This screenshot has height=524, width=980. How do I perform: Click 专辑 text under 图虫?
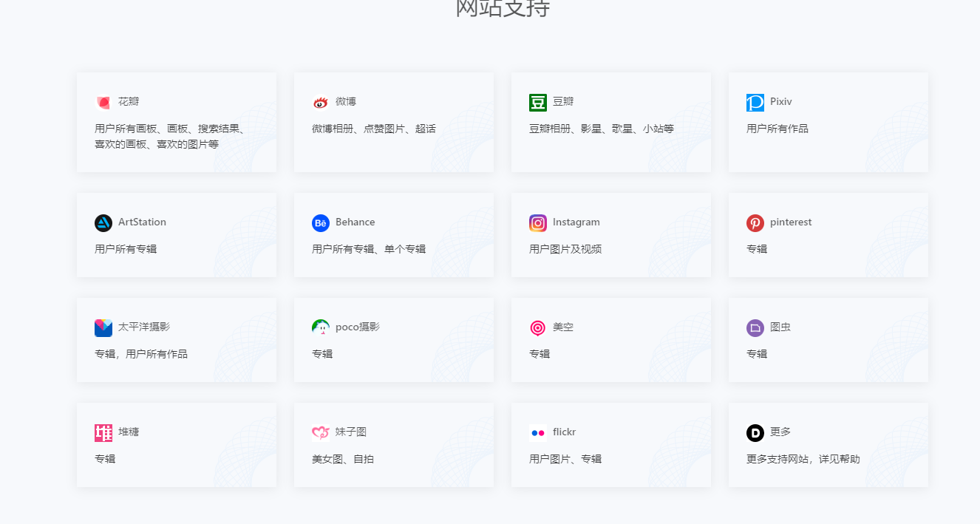click(x=757, y=354)
